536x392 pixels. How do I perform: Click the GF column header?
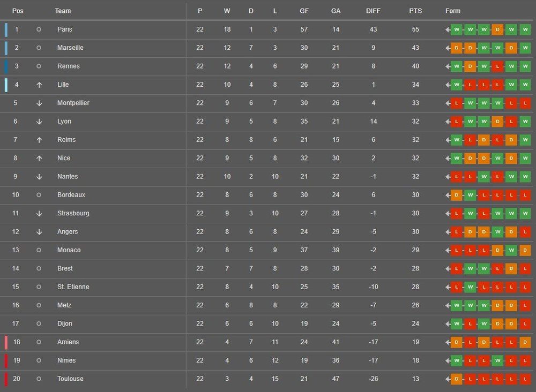coord(304,11)
